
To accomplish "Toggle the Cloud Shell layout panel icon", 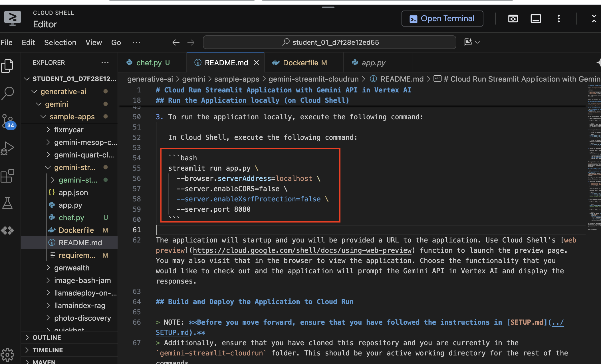I will tap(536, 19).
